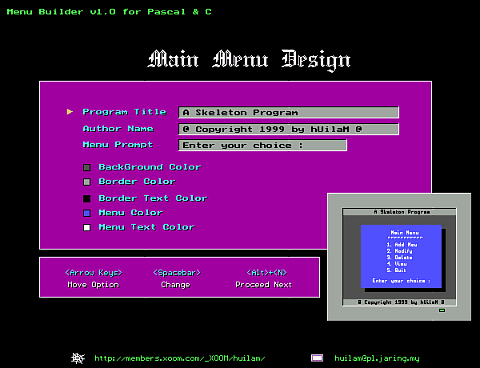This screenshot has width=480, height=368.
Task: Click the huilam@pl.jaring.my email link
Action: (377, 358)
